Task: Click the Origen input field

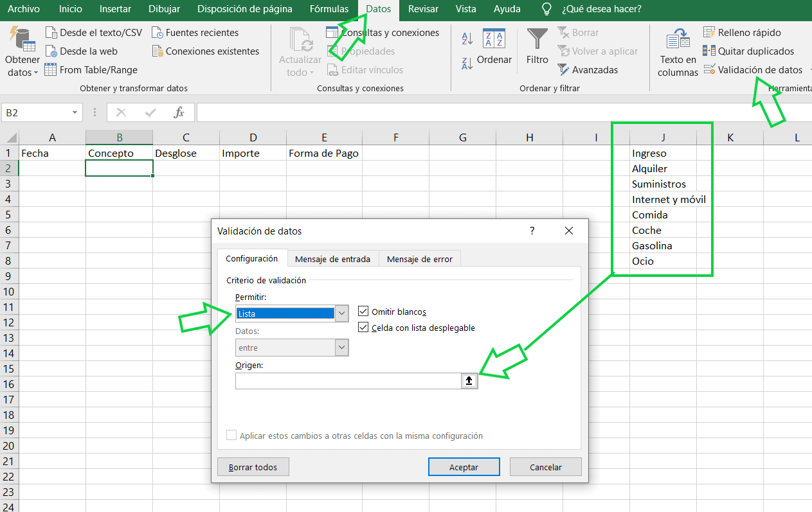Action: [348, 381]
